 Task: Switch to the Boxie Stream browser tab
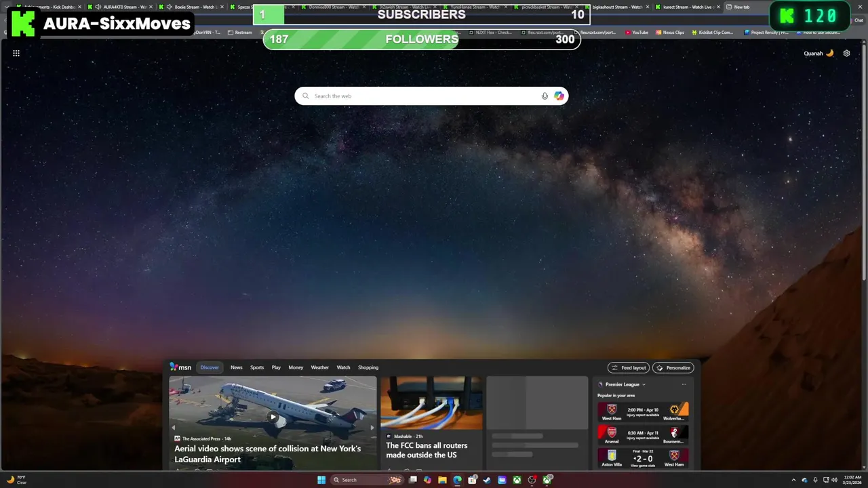point(191,7)
